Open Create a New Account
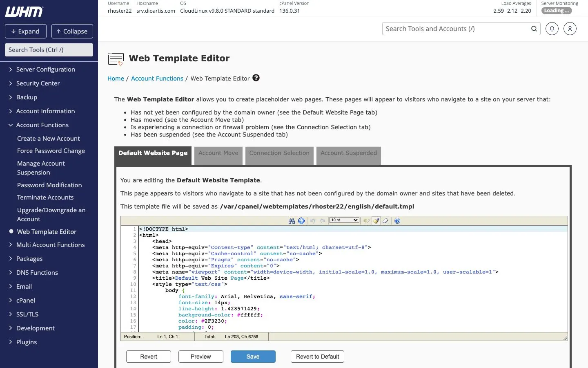The image size is (588, 368). coord(49,139)
